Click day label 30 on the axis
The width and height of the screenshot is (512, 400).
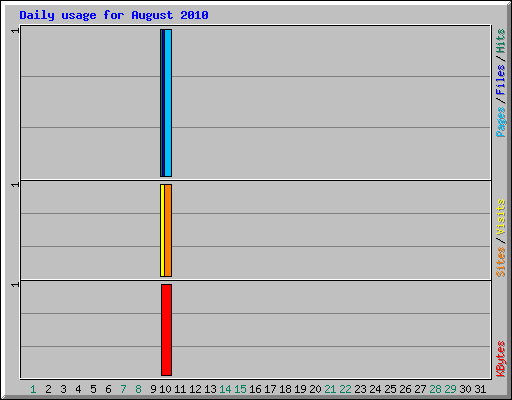[x=465, y=389]
